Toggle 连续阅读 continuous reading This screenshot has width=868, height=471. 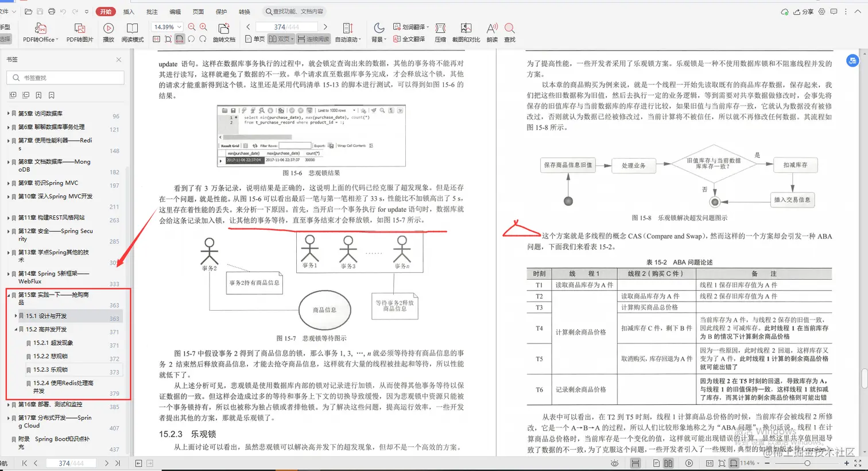click(313, 39)
